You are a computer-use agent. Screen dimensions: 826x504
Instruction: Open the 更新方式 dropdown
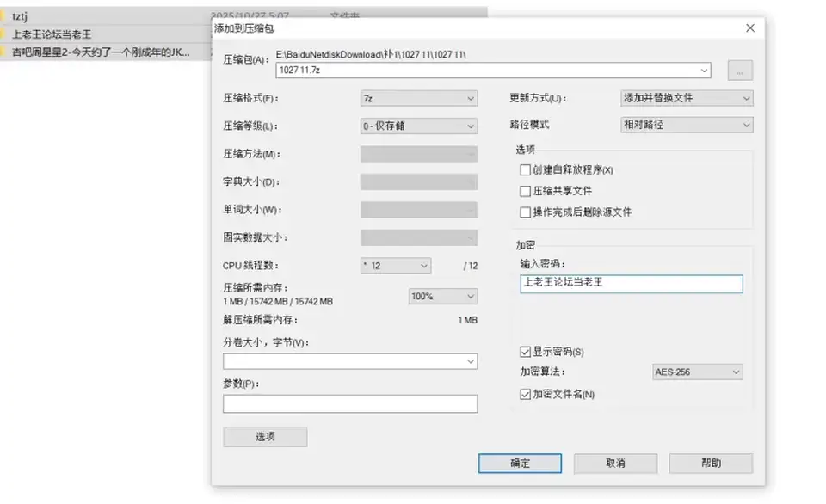687,98
